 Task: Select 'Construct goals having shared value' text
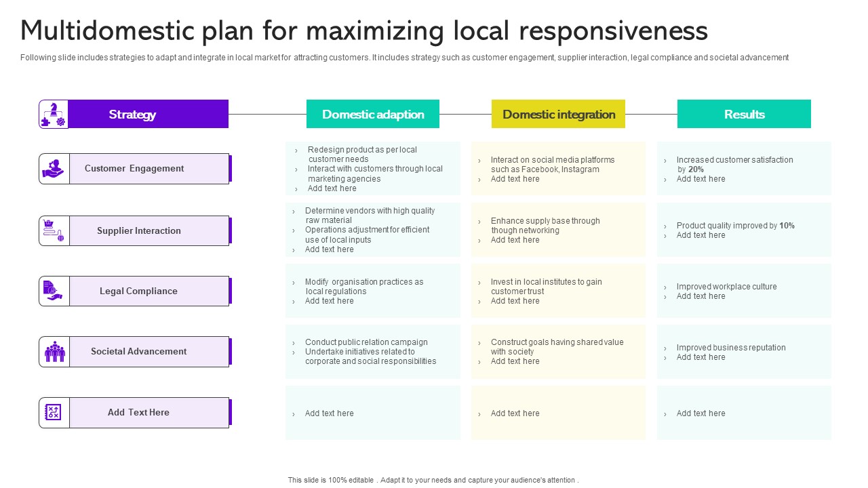click(x=557, y=347)
